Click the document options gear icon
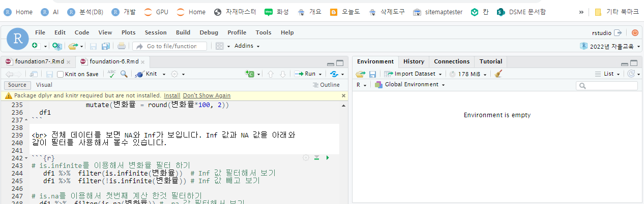The image size is (644, 204). point(175,74)
